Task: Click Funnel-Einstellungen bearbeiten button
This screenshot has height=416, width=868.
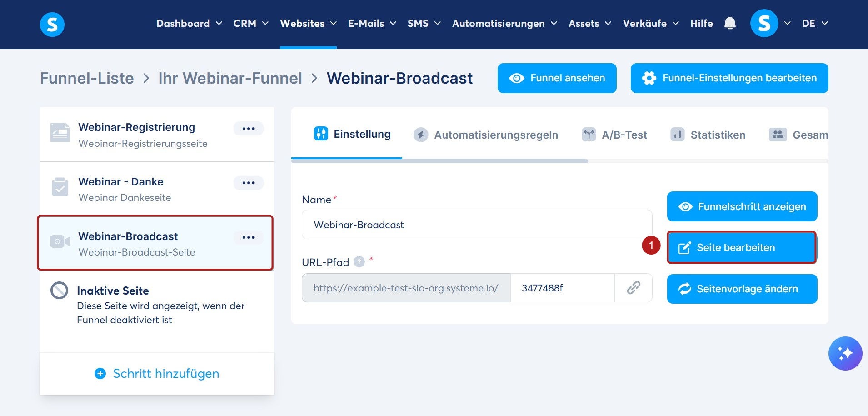Action: (729, 78)
